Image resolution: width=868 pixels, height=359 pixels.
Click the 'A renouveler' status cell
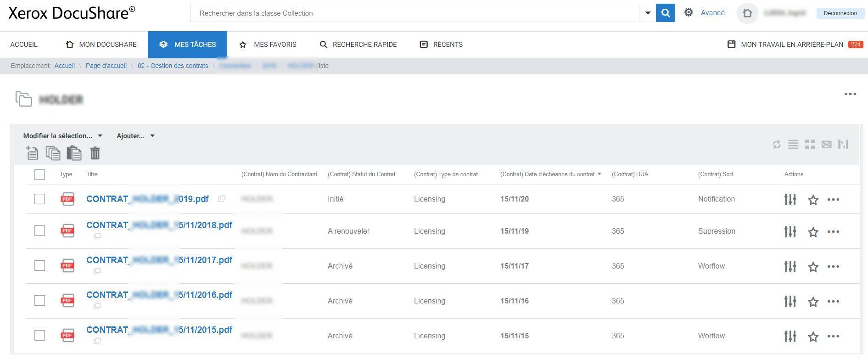348,231
